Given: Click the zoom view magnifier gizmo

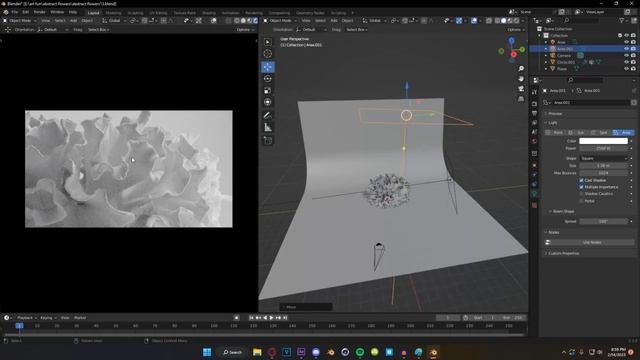Looking at the screenshot, I should (x=521, y=69).
